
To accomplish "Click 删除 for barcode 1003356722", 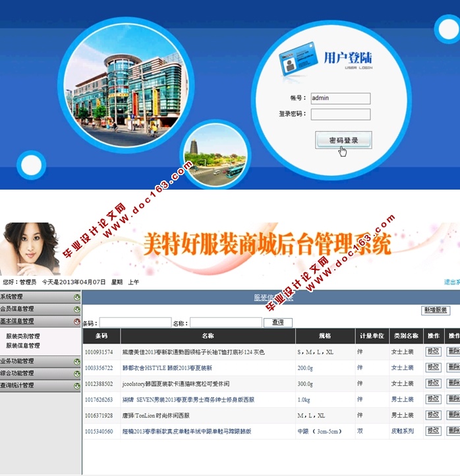I will coord(453,367).
